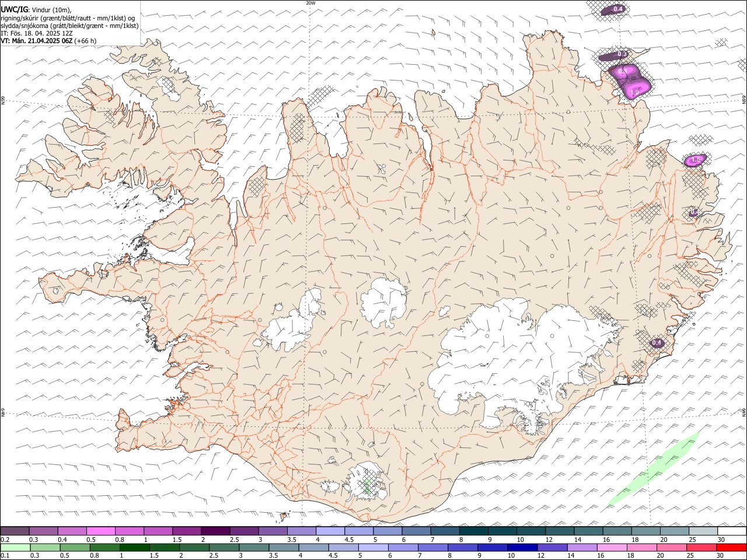
Task: Click upper scale swatch between 18 and 20
Action: pos(646,531)
